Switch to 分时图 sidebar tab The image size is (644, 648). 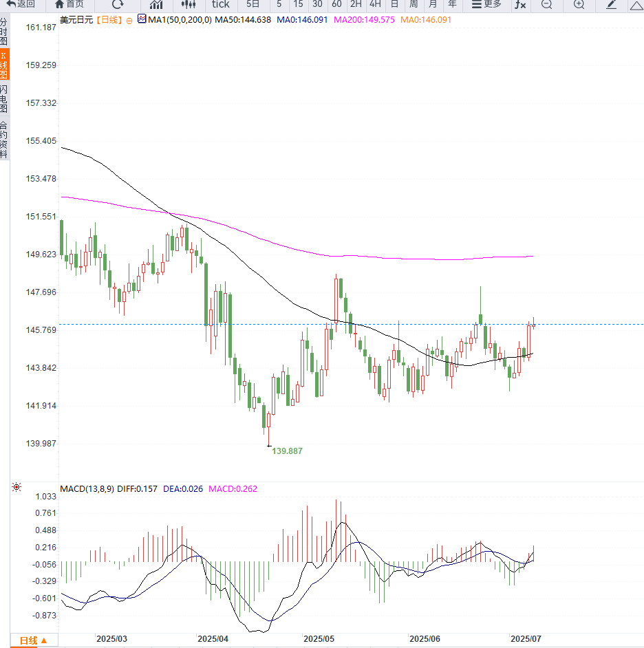coord(4,32)
